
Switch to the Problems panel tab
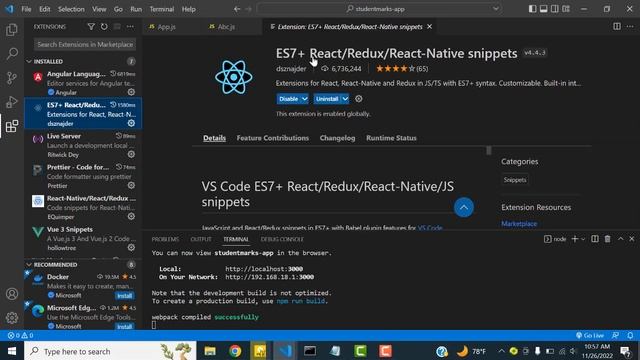(x=165, y=239)
